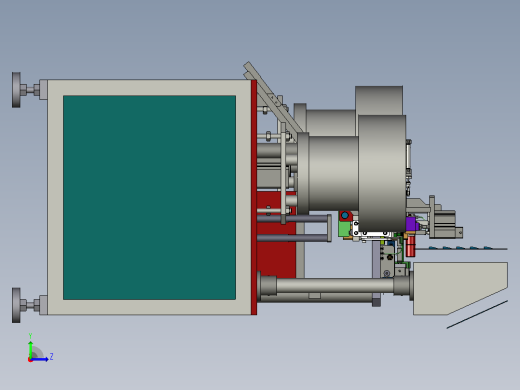Click the top-left leveling foot disc
Screen dimensions: 520x390
coord(16,90)
